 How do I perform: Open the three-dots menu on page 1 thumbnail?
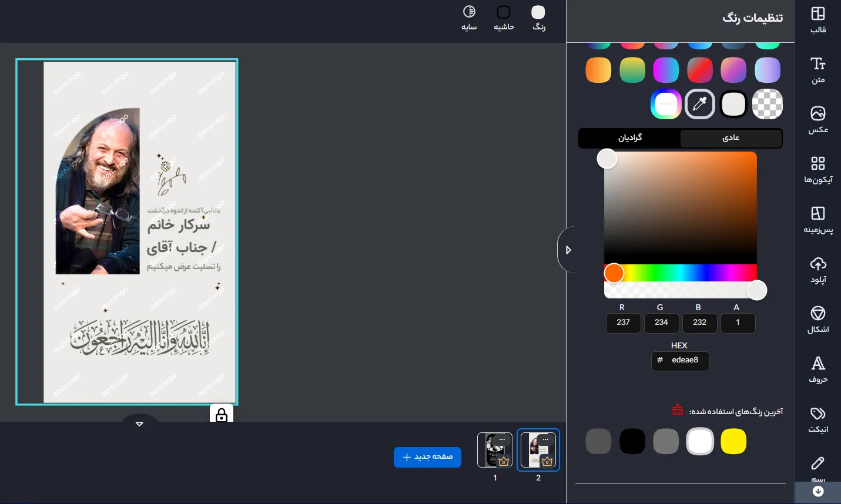click(502, 439)
